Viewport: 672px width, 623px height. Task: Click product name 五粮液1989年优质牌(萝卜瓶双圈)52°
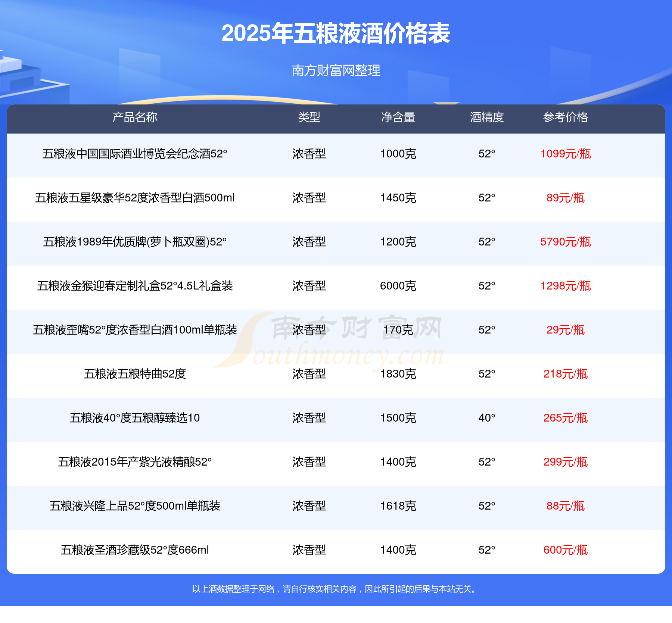click(x=135, y=242)
